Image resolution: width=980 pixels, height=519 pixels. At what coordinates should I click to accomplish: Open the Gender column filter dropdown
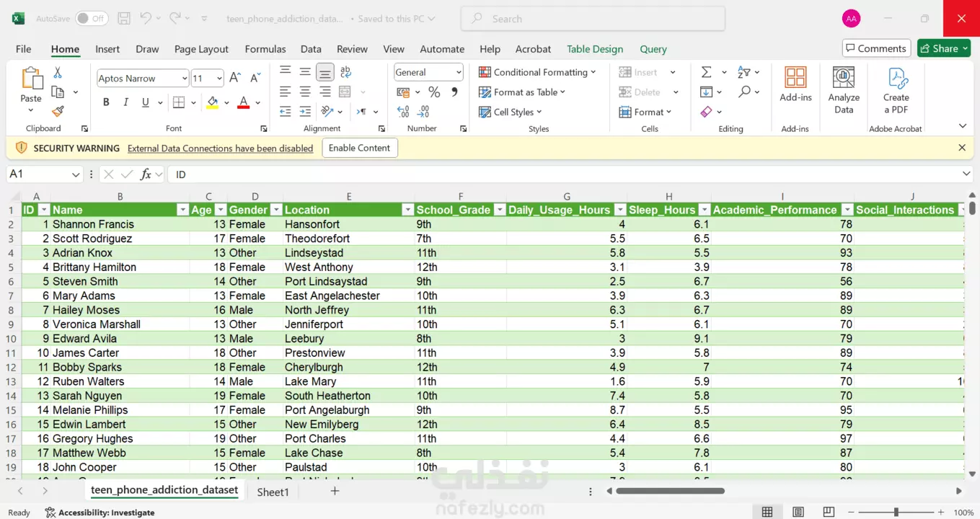click(275, 210)
